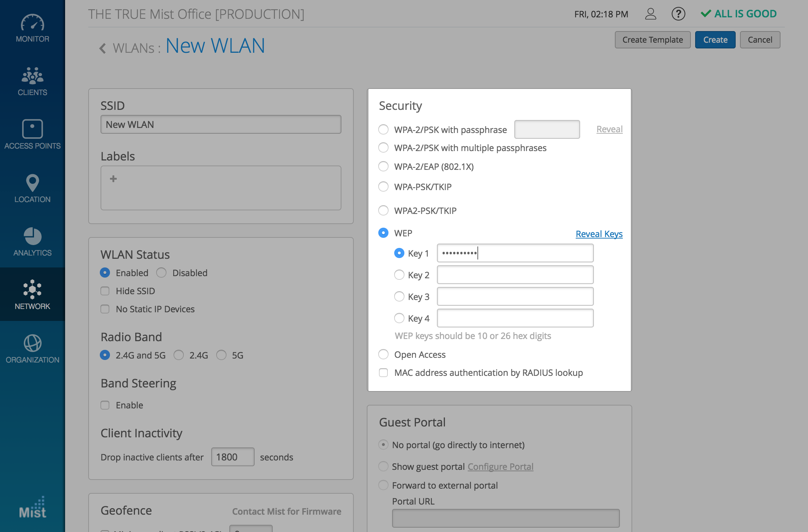This screenshot has height=532, width=808.
Task: Select WPA-2/EAP (802.1X) security option
Action: 383,167
